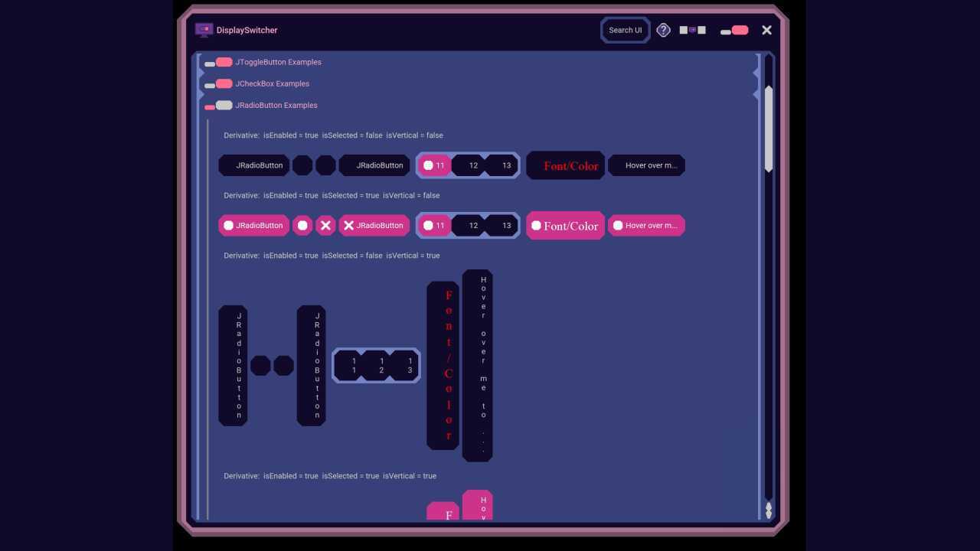Image resolution: width=980 pixels, height=551 pixels.
Task: Click the second dark octagon radio in vertical row
Action: tap(283, 366)
